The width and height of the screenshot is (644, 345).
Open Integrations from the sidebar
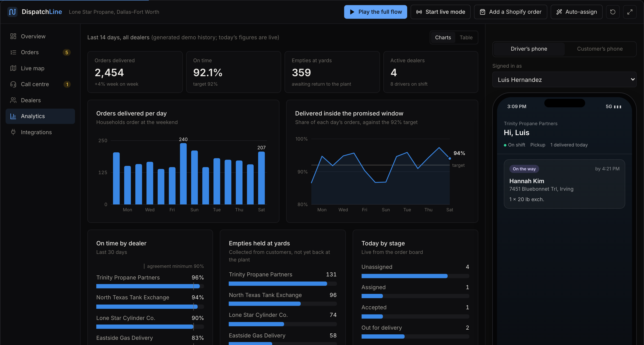click(x=40, y=132)
